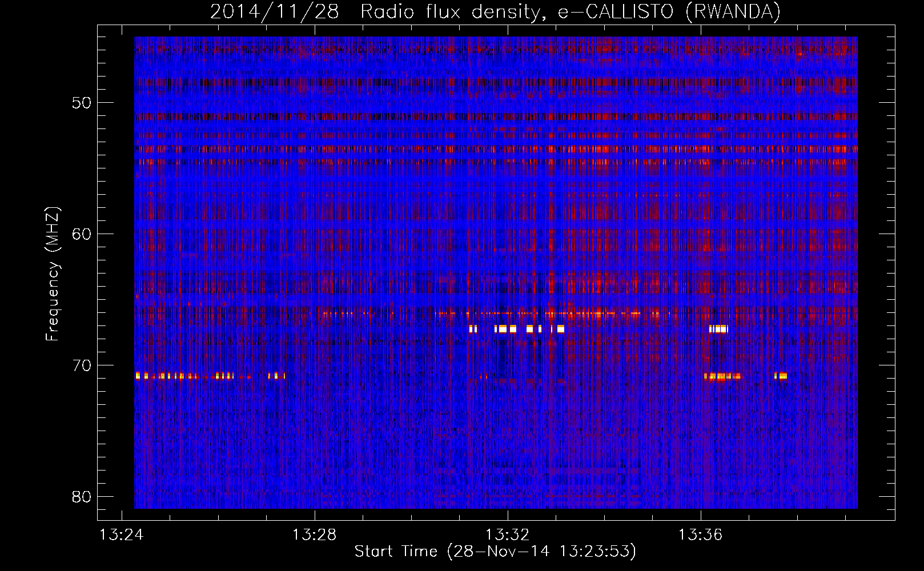Screen dimensions: 924x571
Task: Click the '13:28' time tick label
Action: point(314,535)
